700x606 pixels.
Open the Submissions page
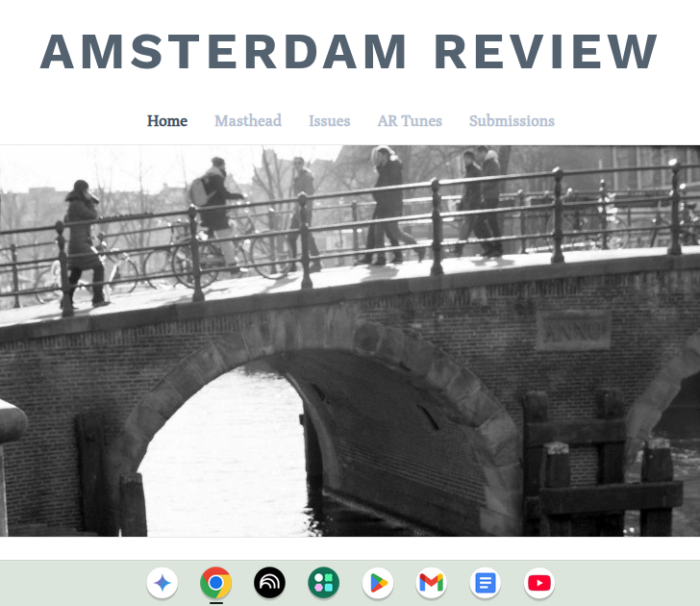(x=512, y=121)
